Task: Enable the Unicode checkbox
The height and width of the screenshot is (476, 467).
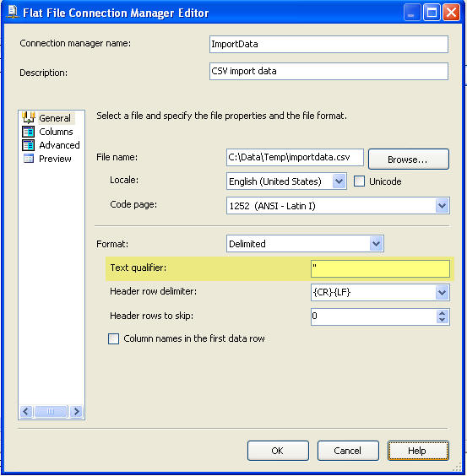Action: click(359, 181)
